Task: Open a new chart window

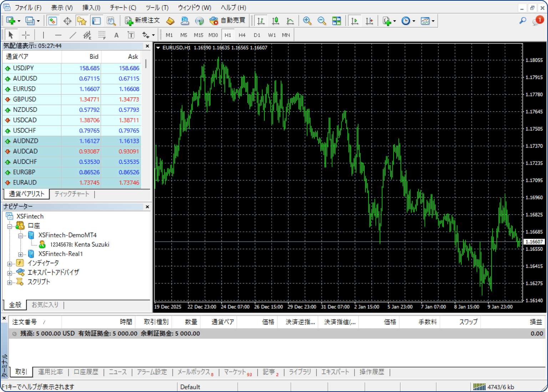Action: pos(10,21)
